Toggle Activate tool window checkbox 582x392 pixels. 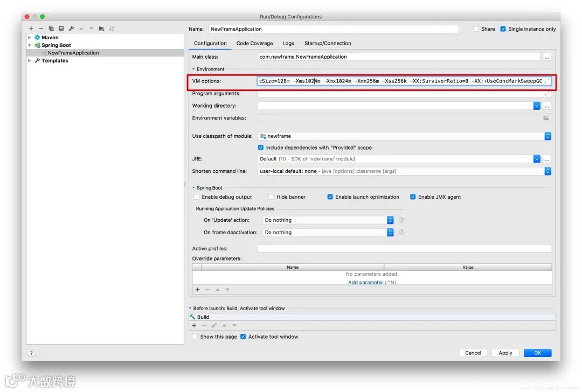(x=243, y=337)
